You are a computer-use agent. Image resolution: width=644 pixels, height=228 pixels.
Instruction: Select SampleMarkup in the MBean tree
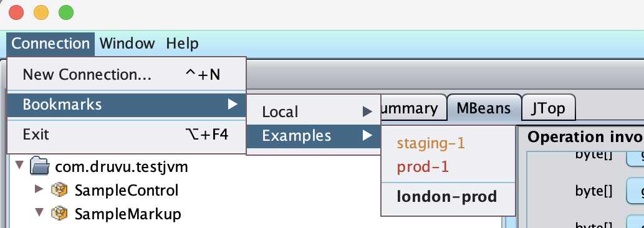(x=128, y=214)
